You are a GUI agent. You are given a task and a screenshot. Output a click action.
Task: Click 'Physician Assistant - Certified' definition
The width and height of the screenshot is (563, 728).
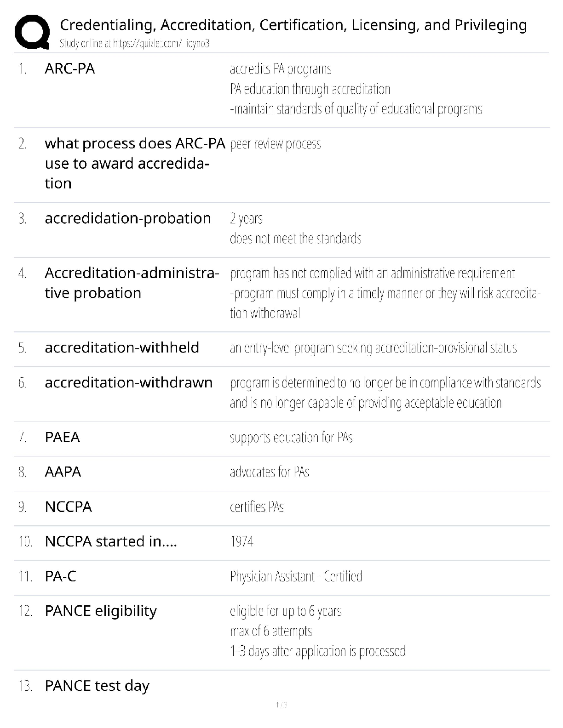tap(296, 576)
